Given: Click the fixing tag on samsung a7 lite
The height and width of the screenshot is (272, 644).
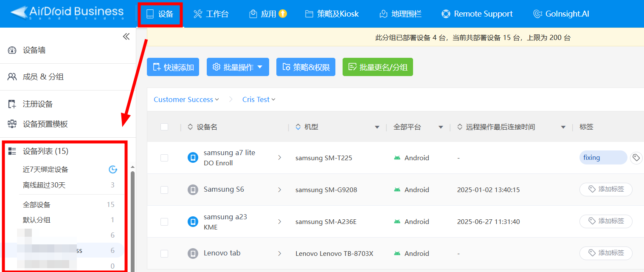Looking at the screenshot, I should point(603,158).
